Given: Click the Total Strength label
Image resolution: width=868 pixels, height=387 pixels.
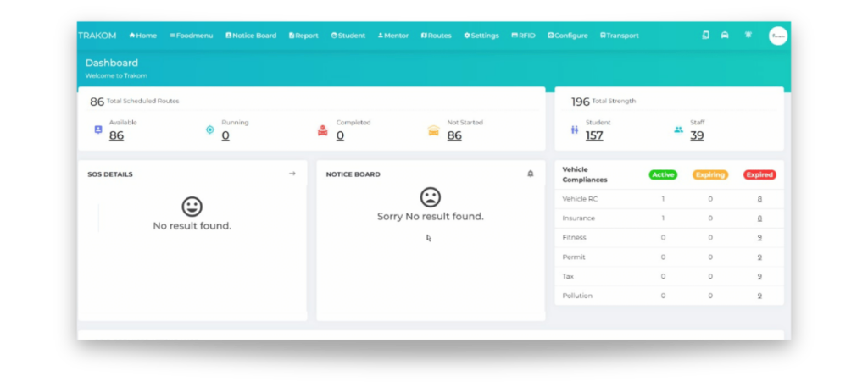Looking at the screenshot, I should coord(614,101).
